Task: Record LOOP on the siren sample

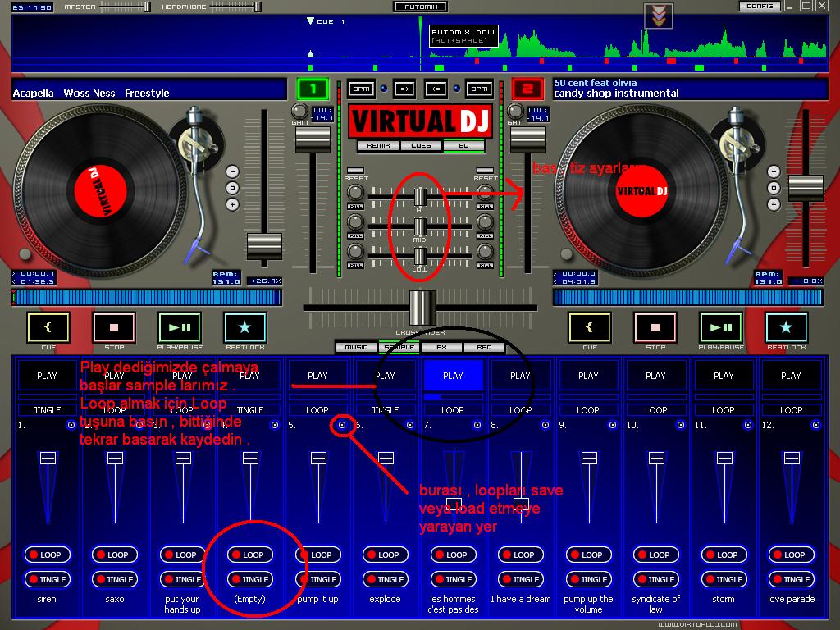Action: pos(47,555)
